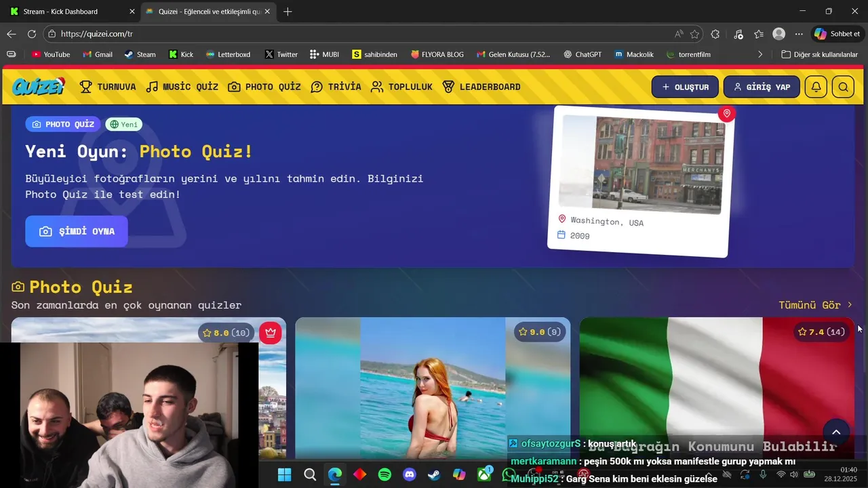Click the Quizei logo
The height and width of the screenshot is (488, 868).
click(39, 87)
